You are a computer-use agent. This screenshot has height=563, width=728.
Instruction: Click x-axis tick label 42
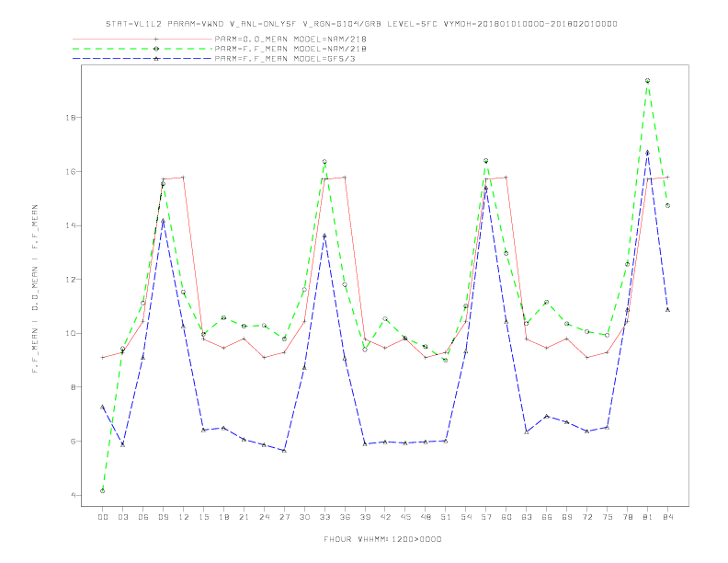click(x=385, y=517)
